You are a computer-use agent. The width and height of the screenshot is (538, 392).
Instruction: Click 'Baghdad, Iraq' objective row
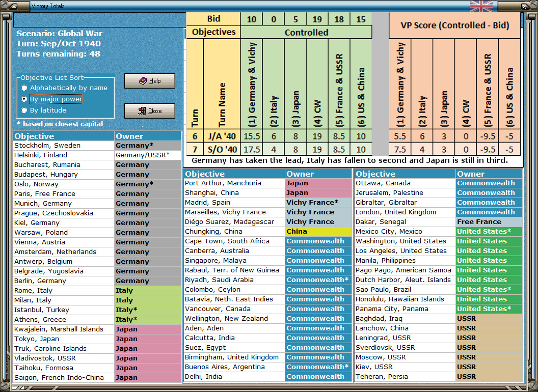tap(439, 319)
